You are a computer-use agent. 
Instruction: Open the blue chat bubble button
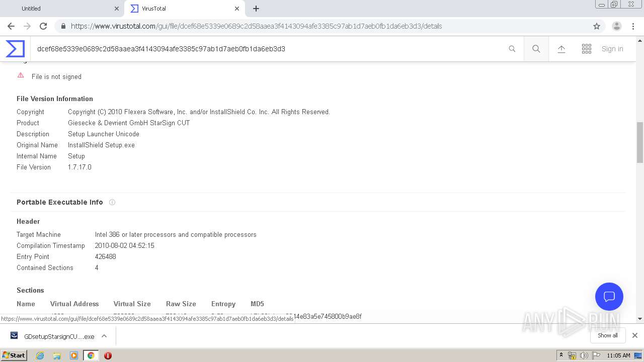[x=609, y=297]
